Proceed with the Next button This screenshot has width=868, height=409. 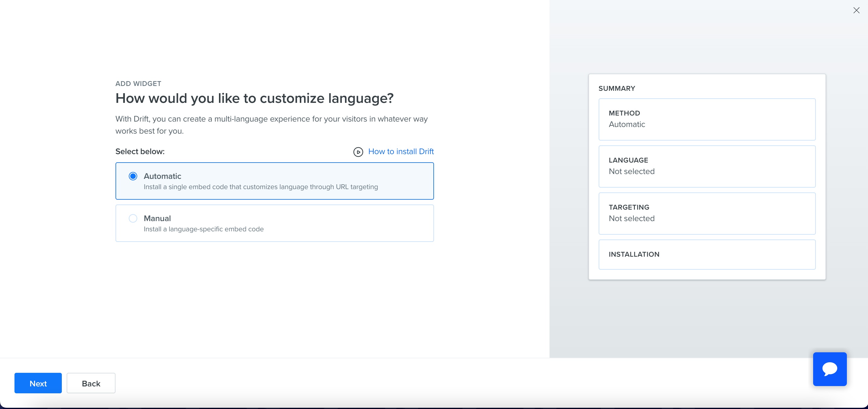(x=38, y=383)
